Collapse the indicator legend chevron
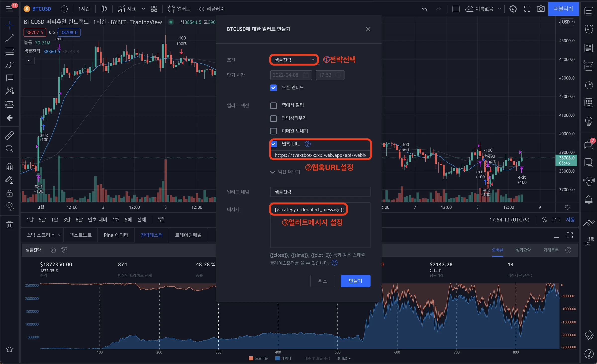The height and width of the screenshot is (364, 597). click(29, 60)
